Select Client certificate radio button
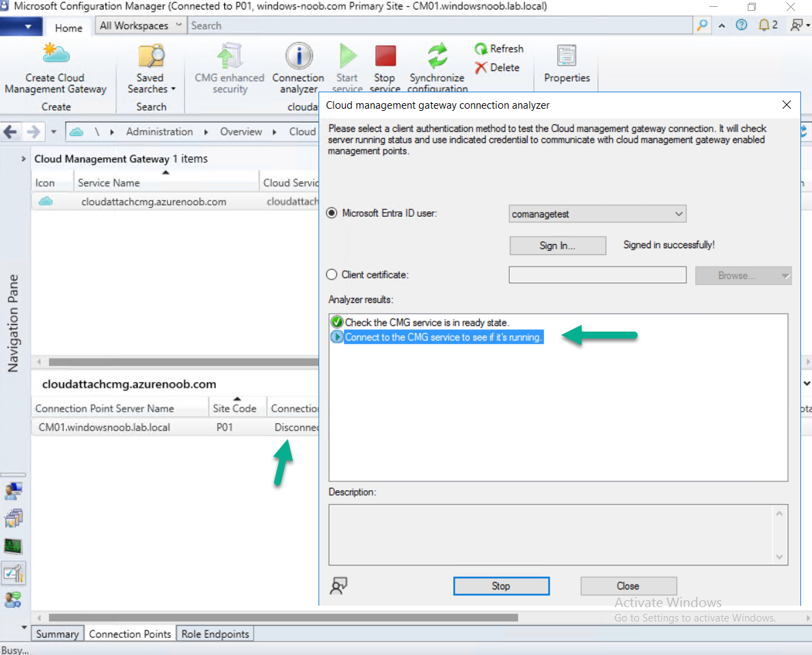This screenshot has height=655, width=812. click(331, 275)
